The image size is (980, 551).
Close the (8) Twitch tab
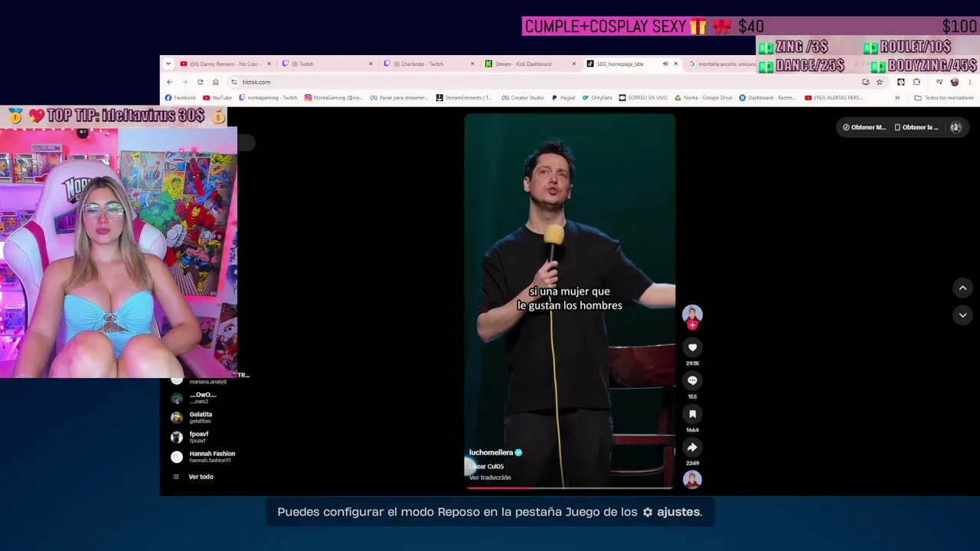click(371, 64)
